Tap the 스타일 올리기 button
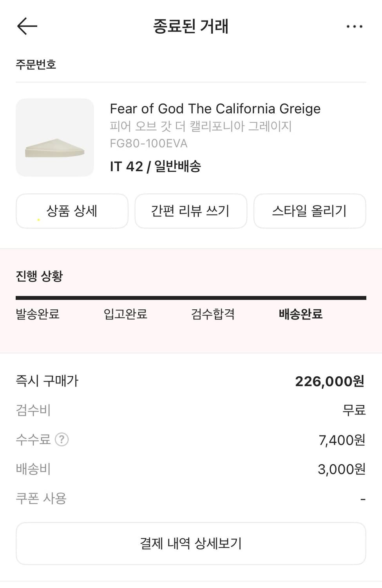The height and width of the screenshot is (588, 382). 310,211
